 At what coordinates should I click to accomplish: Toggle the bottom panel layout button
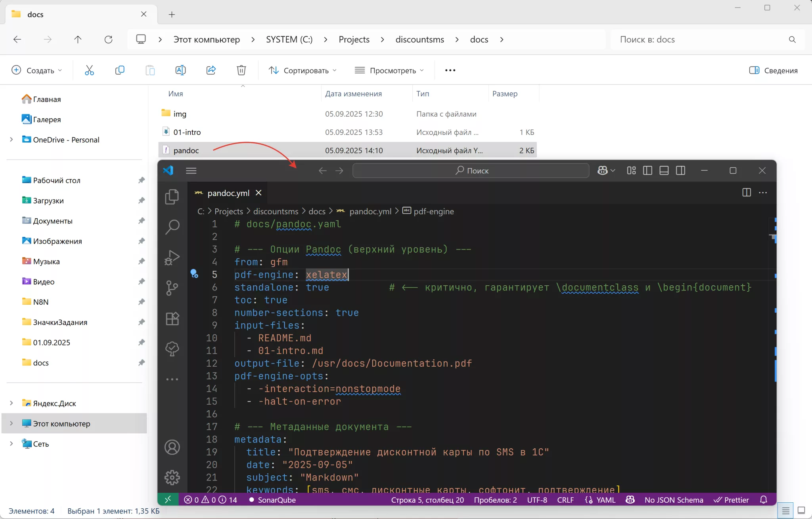pyautogui.click(x=664, y=171)
